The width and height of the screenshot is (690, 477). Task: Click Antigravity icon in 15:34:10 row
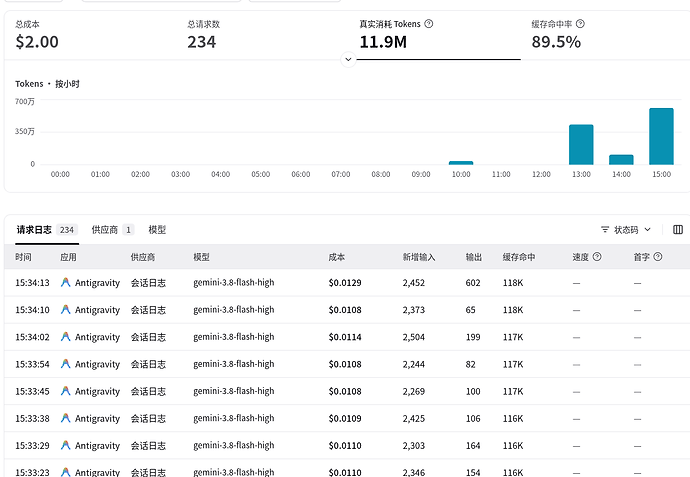(66, 310)
